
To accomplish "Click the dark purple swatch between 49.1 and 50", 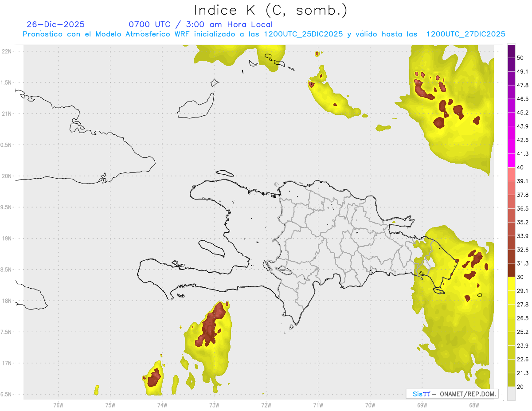I will (x=511, y=65).
